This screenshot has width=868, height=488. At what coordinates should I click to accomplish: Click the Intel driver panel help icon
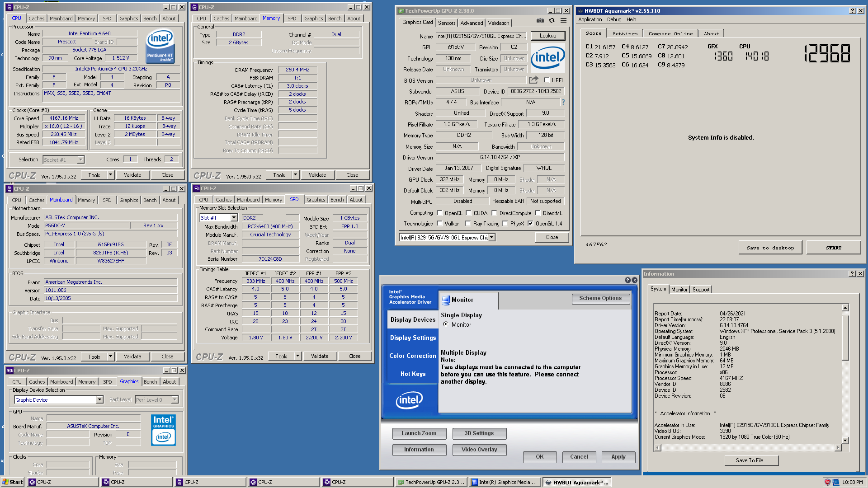[627, 280]
